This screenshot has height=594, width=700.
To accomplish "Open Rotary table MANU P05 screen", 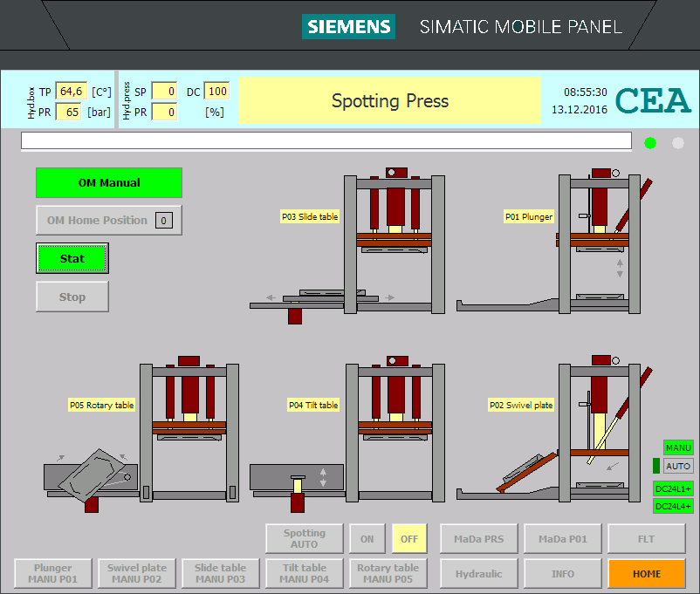I will (388, 573).
